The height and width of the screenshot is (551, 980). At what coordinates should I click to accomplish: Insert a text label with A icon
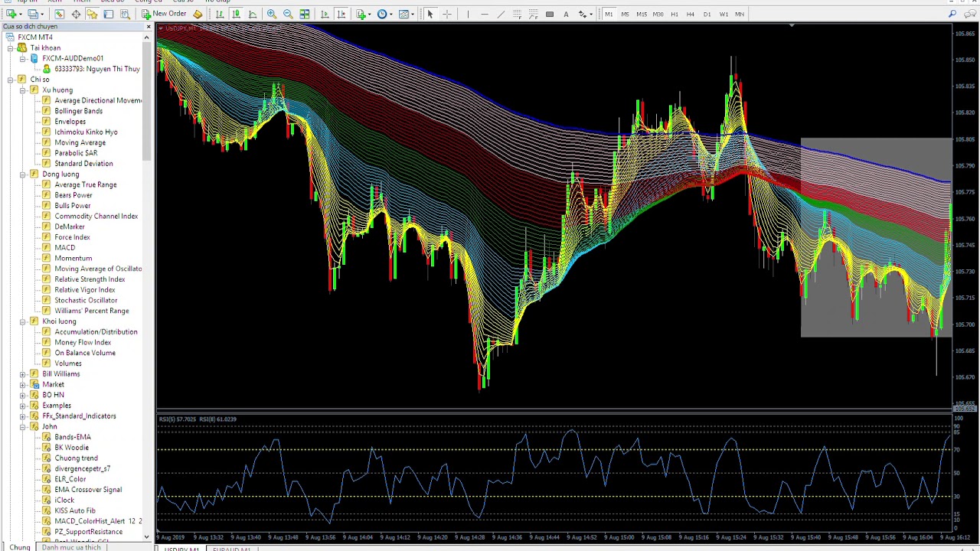coord(566,14)
